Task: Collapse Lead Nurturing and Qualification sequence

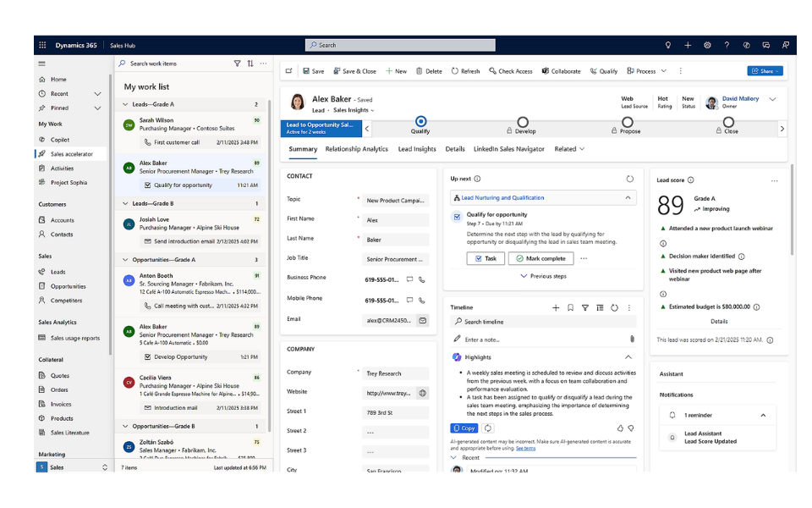Action: point(628,197)
